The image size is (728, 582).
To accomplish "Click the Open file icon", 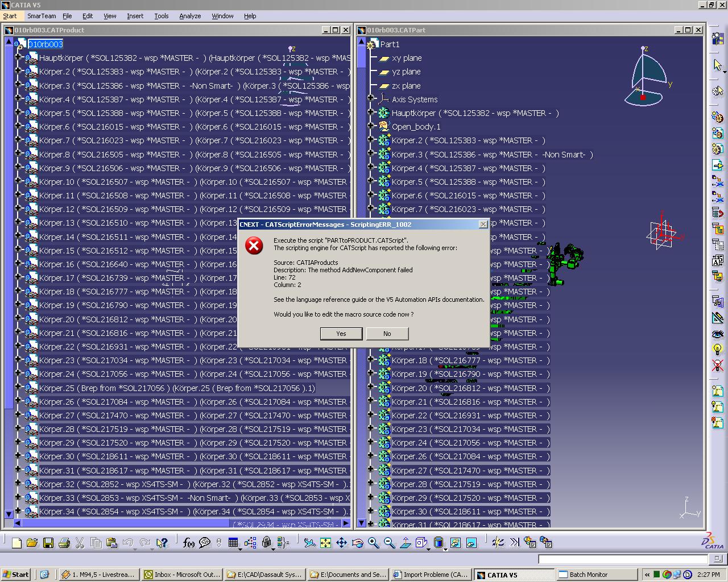I will (x=32, y=543).
